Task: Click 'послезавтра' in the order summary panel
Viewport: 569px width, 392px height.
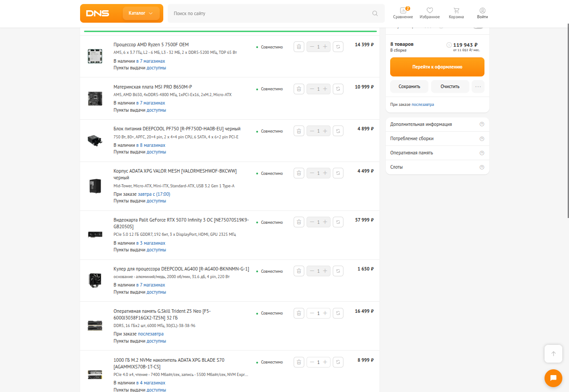Action: click(423, 105)
